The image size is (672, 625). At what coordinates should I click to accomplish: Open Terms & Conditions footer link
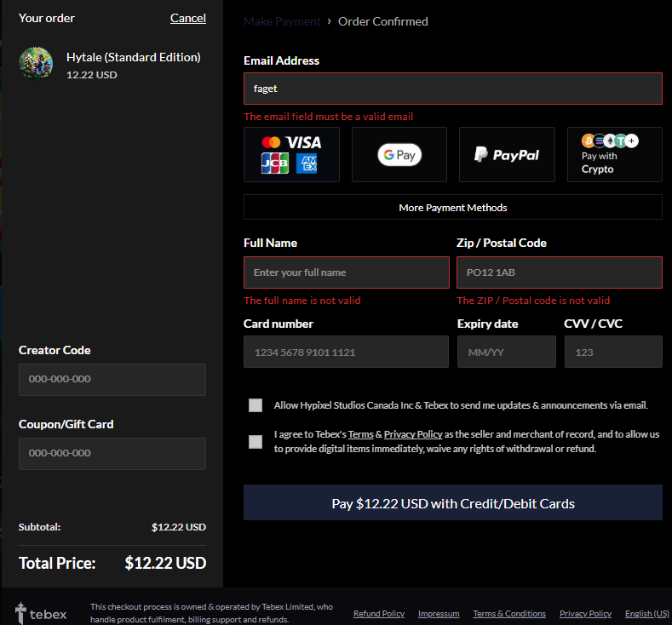509,613
